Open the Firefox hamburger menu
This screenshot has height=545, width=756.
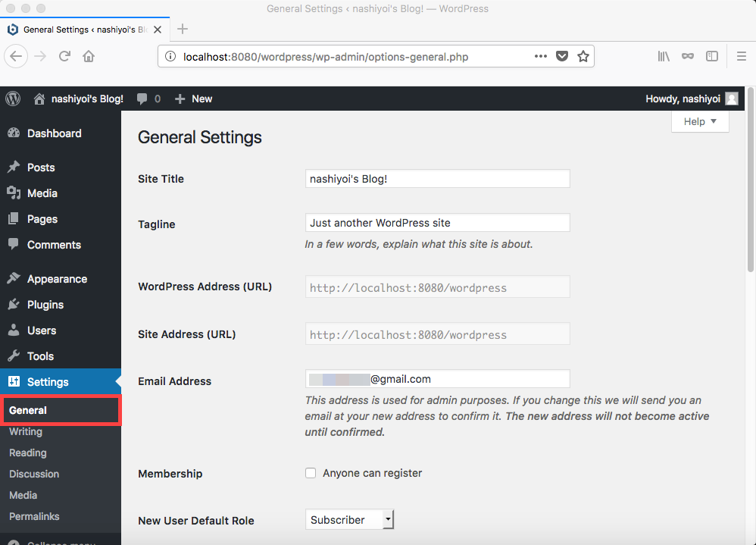(742, 56)
